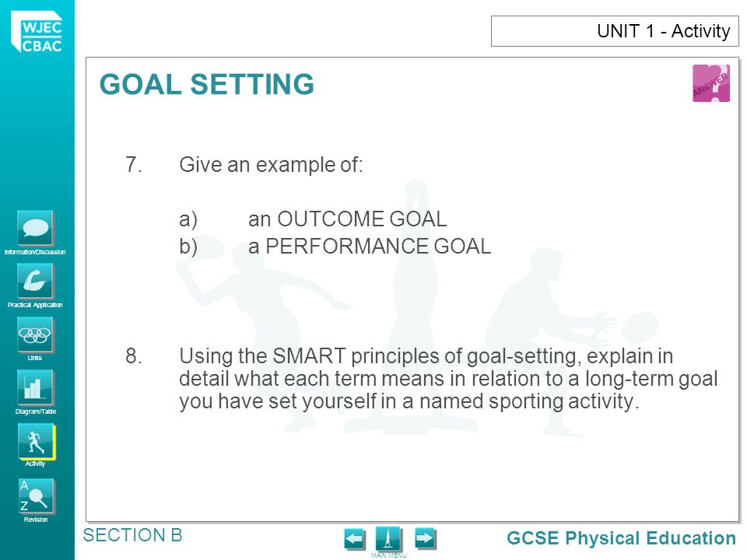Select the Activity running figure icon
The image size is (747, 560).
pyautogui.click(x=37, y=442)
